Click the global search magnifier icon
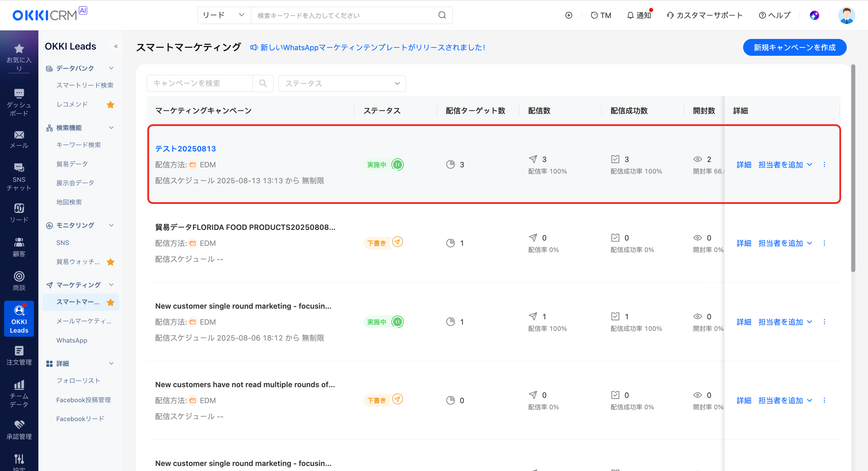The height and width of the screenshot is (471, 868). point(442,15)
